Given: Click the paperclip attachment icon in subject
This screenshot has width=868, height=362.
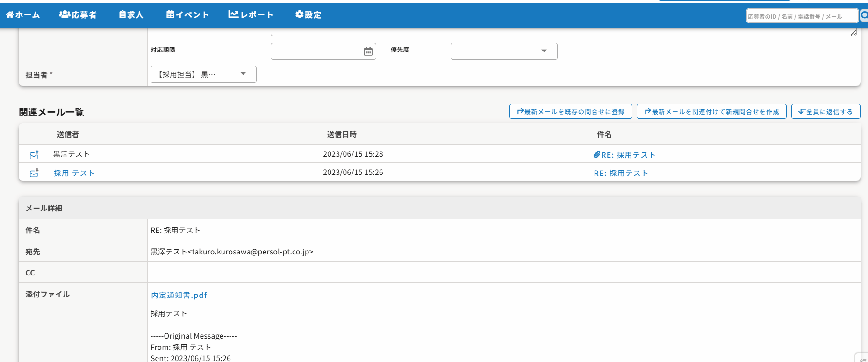Looking at the screenshot, I should [596, 155].
